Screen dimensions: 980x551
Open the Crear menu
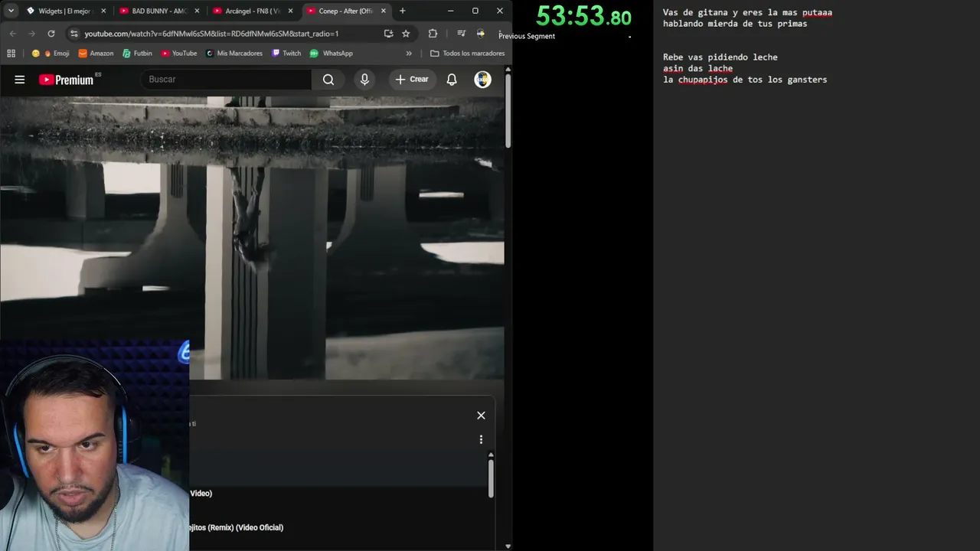(x=412, y=80)
